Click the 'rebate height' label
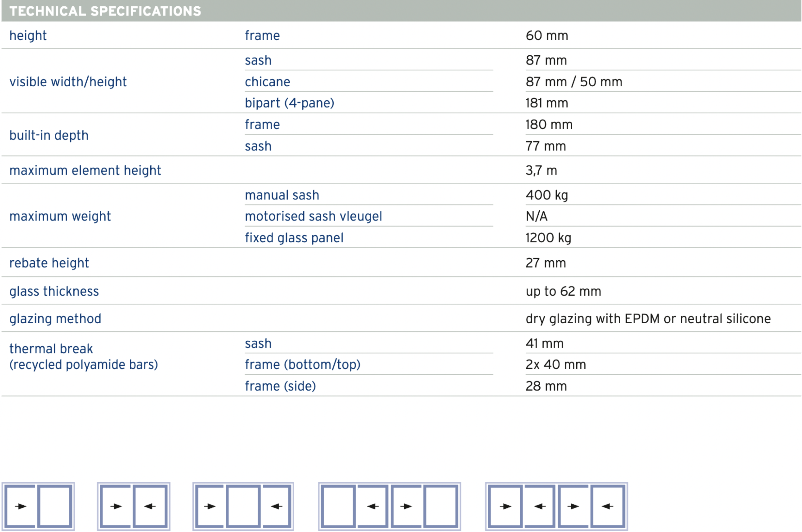Image resolution: width=802 pixels, height=532 pixels. [49, 263]
